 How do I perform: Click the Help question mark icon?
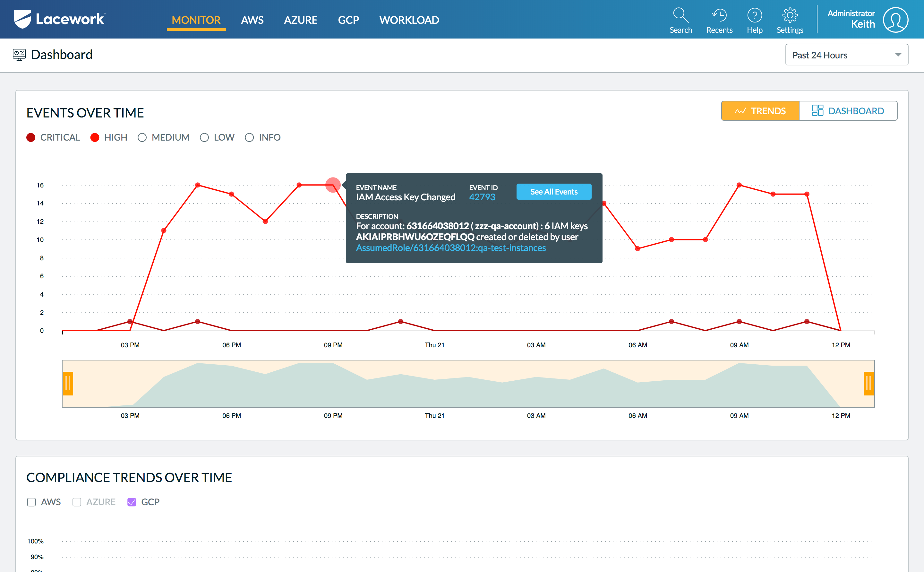click(754, 15)
